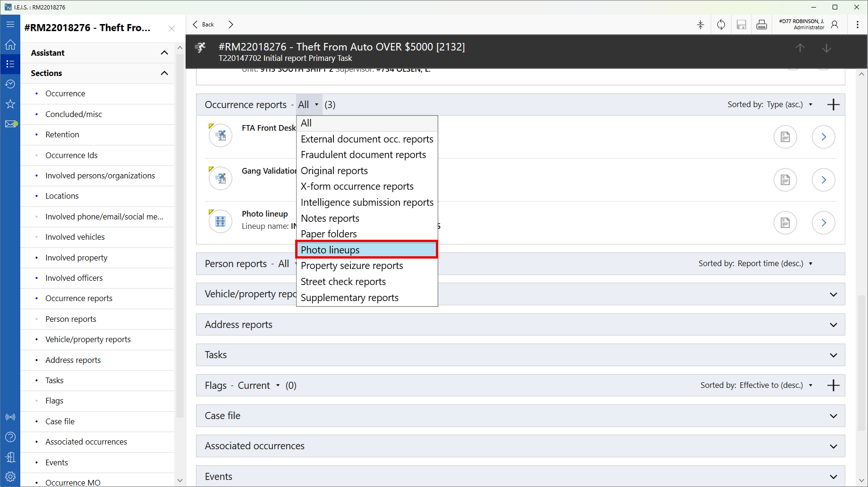The height and width of the screenshot is (487, 868).
Task: Click the Print icon in top toolbar
Action: click(761, 25)
